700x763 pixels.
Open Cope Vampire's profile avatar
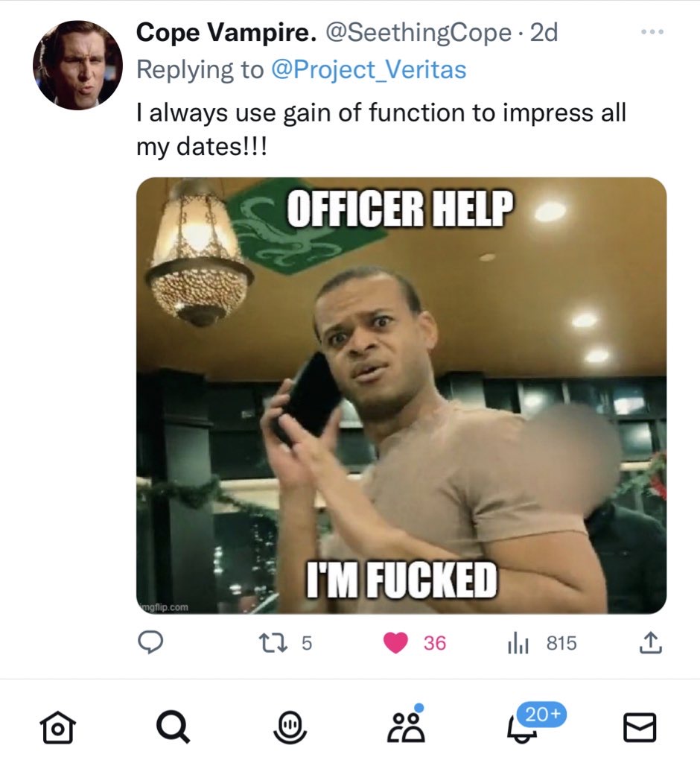click(77, 66)
